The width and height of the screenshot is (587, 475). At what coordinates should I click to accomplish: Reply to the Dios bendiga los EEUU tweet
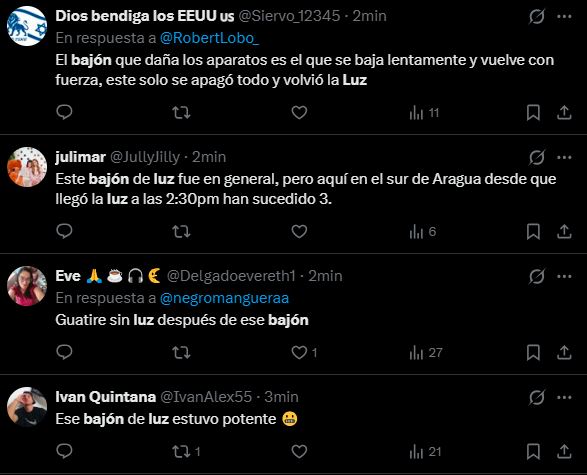pos(64,112)
